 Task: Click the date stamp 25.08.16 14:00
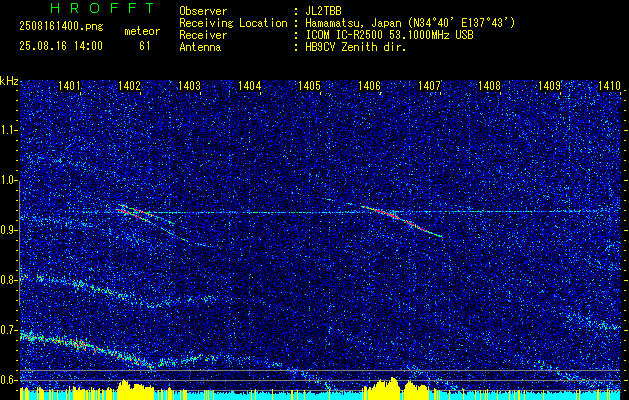61,46
